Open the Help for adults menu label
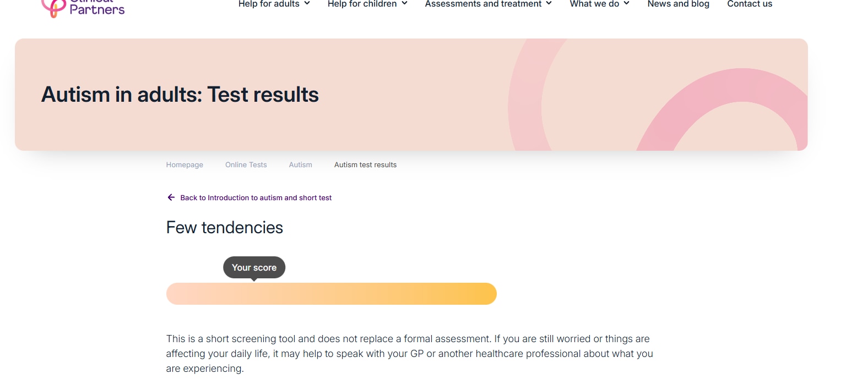Image resolution: width=868 pixels, height=390 pixels. 269,4
